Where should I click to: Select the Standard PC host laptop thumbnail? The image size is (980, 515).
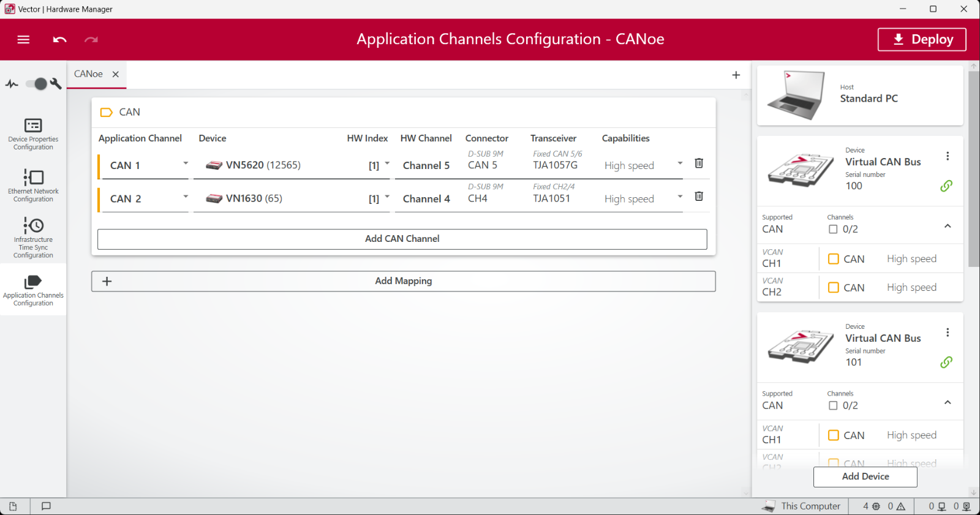pos(796,95)
